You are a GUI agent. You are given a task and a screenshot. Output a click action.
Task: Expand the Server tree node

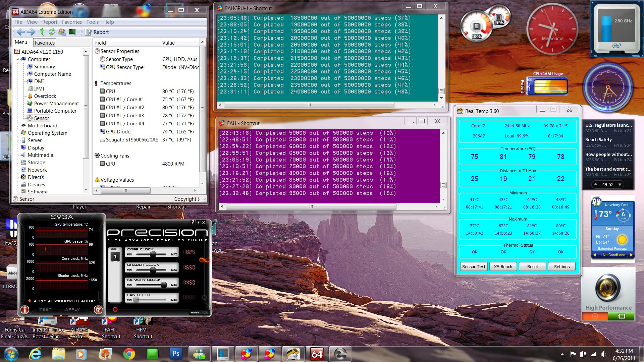(18, 140)
